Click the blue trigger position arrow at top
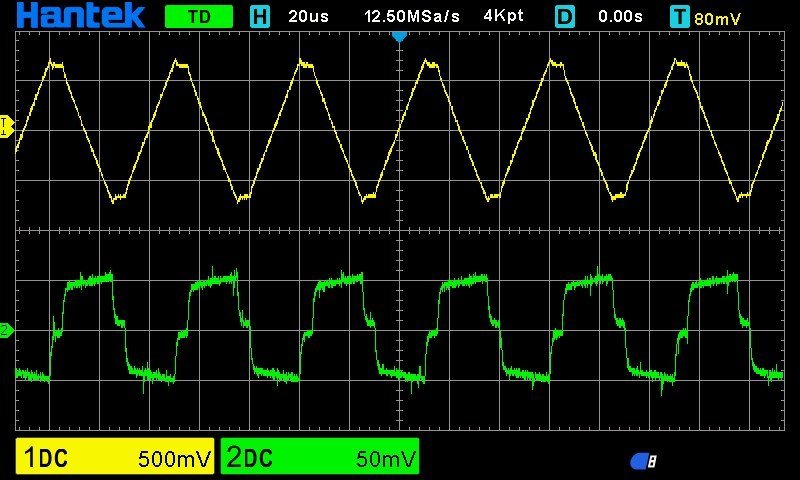The image size is (800, 480). 399,36
